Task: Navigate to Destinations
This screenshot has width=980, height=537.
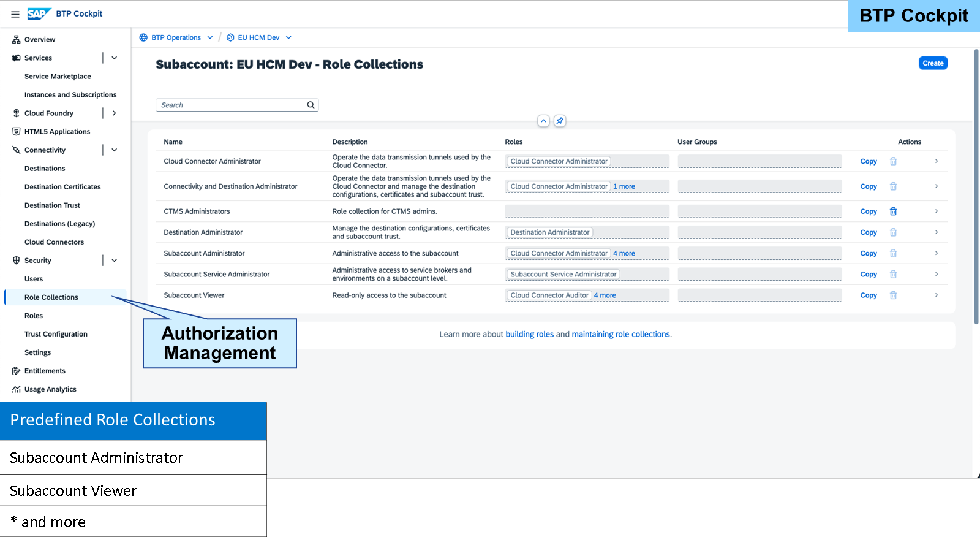Action: 45,169
